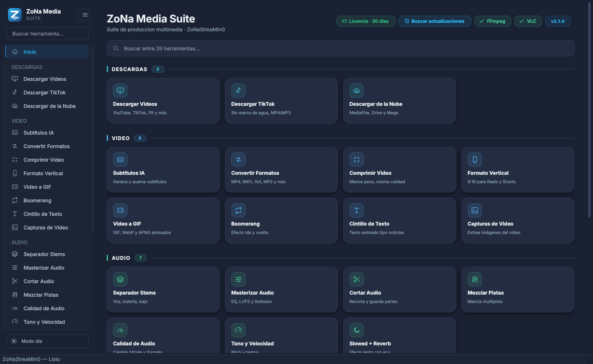The height and width of the screenshot is (364, 593).
Task: Click the Descargar TikTok card icon
Action: coord(238,91)
